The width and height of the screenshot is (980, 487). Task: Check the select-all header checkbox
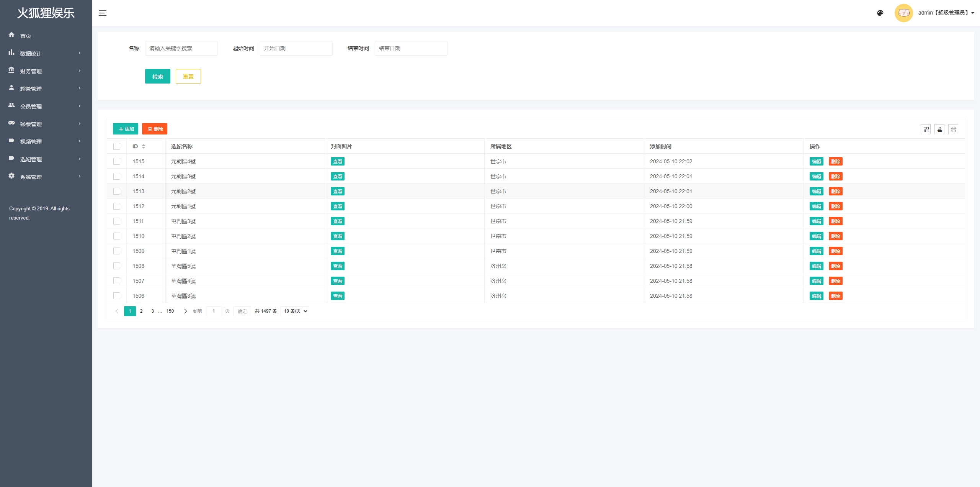point(117,146)
